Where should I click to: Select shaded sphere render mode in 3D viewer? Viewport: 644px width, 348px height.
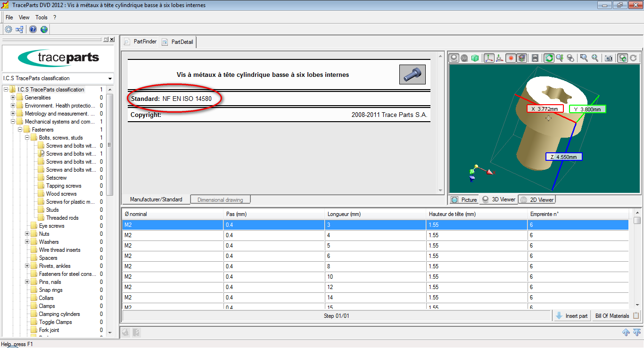(x=454, y=58)
